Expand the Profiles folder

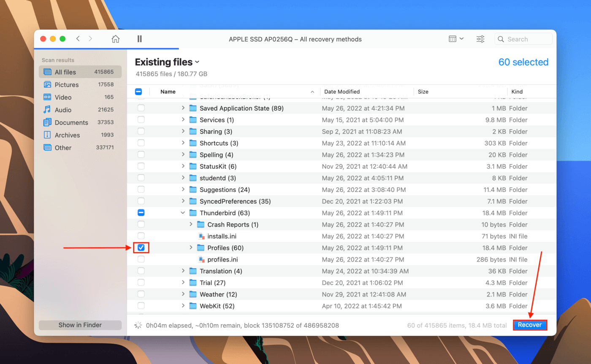pyautogui.click(x=191, y=248)
